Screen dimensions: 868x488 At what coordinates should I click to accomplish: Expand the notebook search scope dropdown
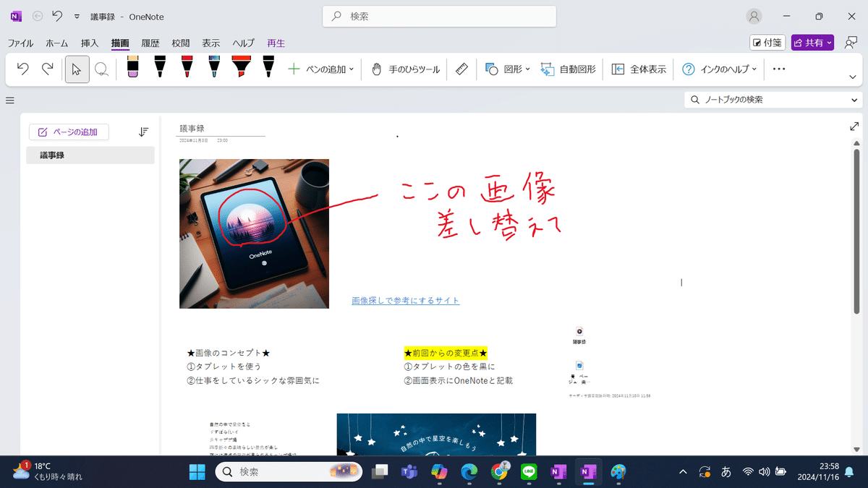[x=855, y=100]
